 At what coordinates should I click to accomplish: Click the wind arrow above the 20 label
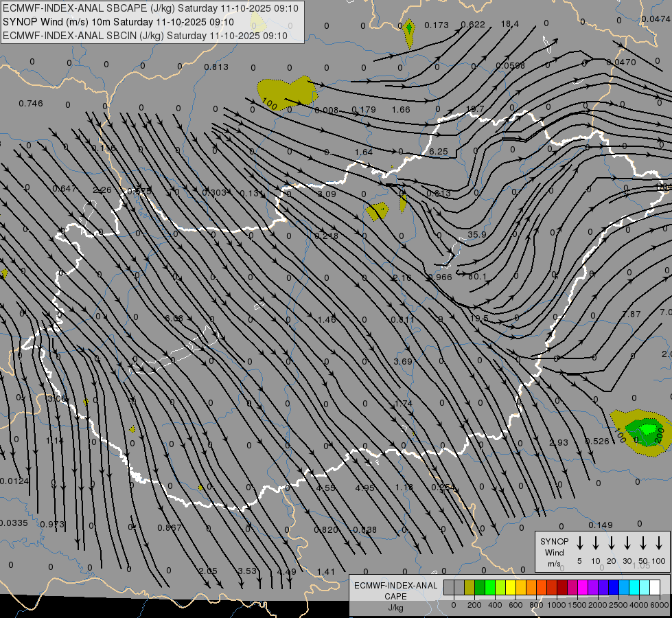pos(612,543)
